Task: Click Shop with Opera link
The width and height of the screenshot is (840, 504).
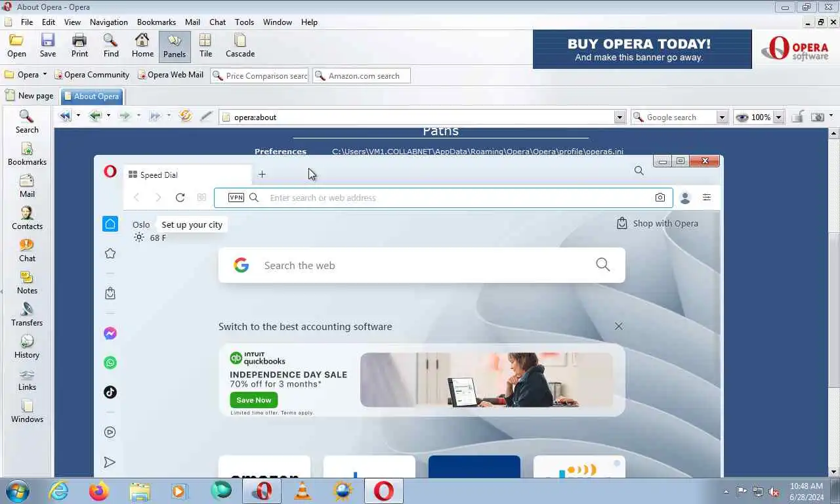Action: [x=658, y=223]
